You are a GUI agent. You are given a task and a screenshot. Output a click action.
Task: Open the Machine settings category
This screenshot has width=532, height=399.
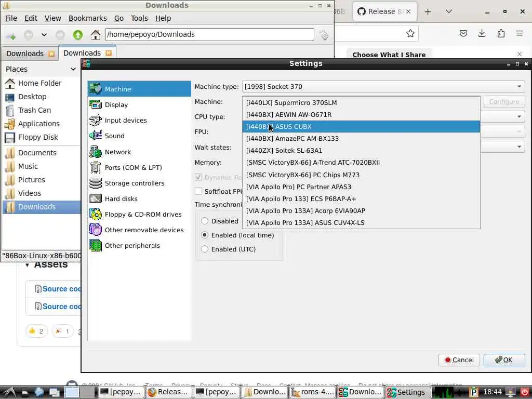point(139,89)
